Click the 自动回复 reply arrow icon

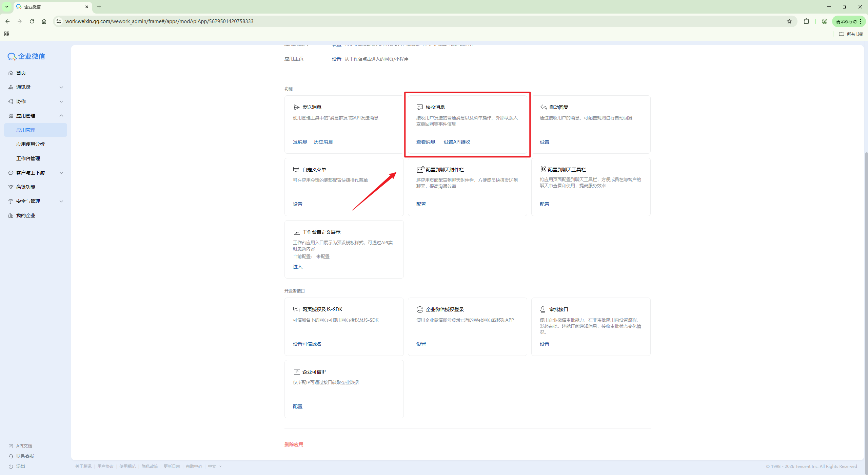pos(543,107)
